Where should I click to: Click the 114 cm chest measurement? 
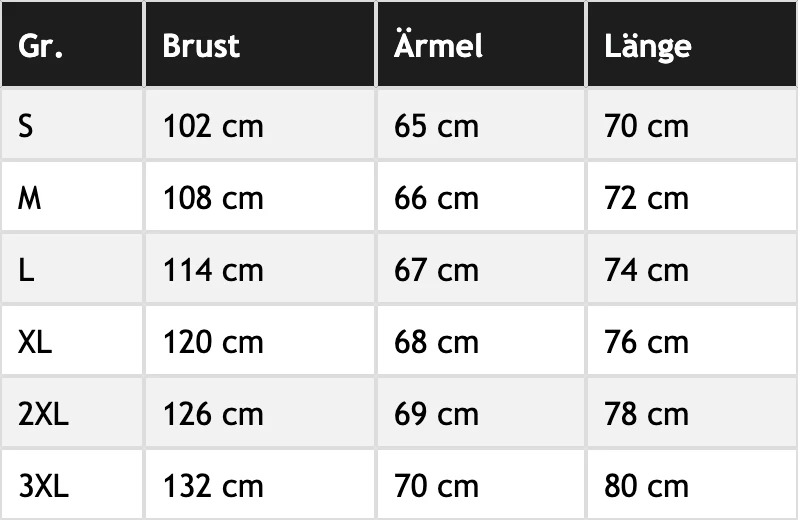(213, 270)
